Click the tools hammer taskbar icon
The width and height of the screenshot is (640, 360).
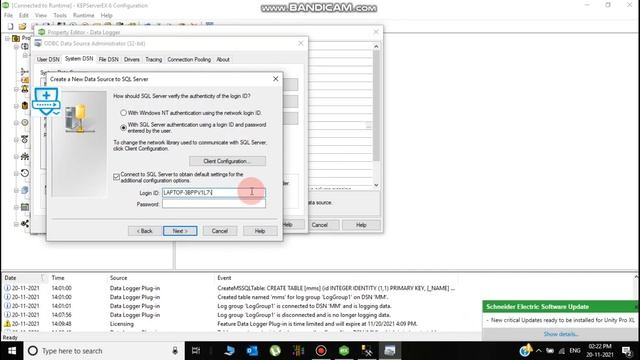tap(367, 351)
